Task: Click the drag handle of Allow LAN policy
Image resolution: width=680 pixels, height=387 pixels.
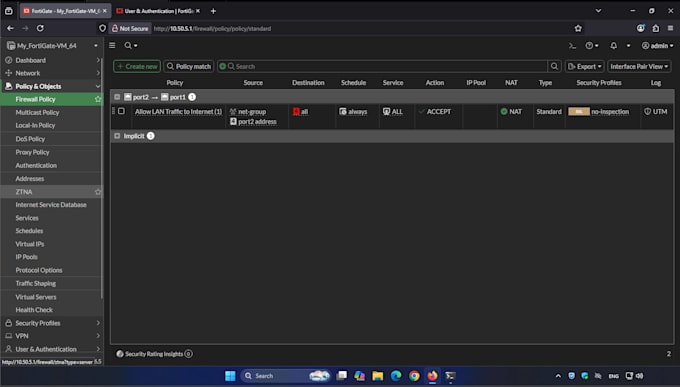Action: pyautogui.click(x=114, y=111)
